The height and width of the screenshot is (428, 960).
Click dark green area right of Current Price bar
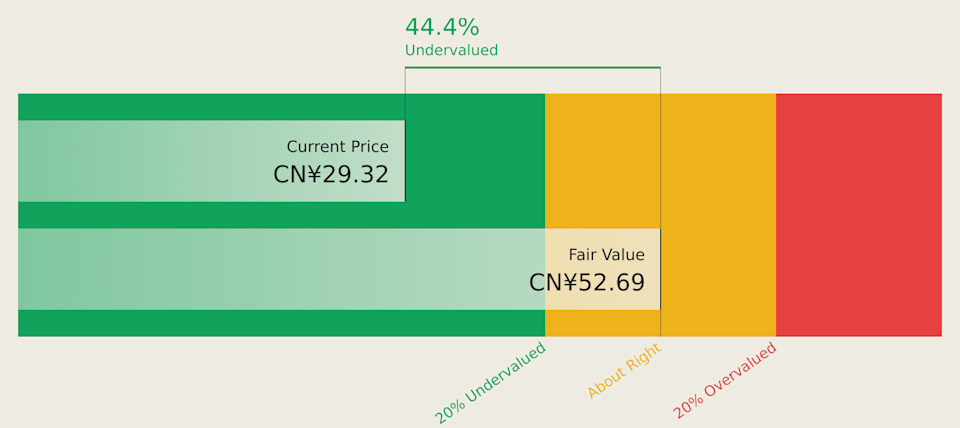click(475, 161)
